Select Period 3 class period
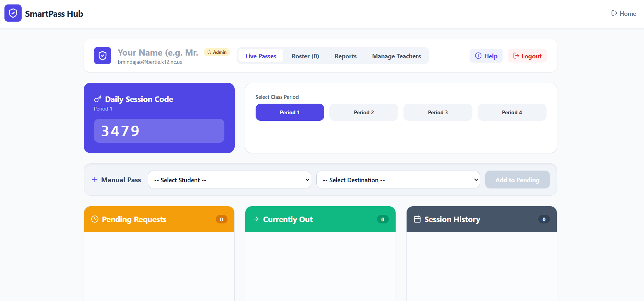The width and height of the screenshot is (644, 301). 438,112
